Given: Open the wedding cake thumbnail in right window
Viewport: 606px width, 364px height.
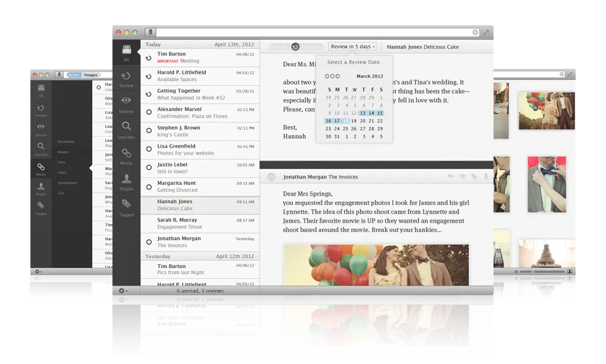Looking at the screenshot, I should coord(547,254).
